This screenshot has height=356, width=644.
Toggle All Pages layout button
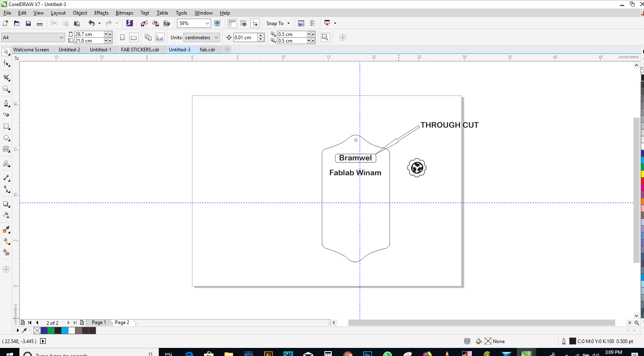tap(148, 38)
